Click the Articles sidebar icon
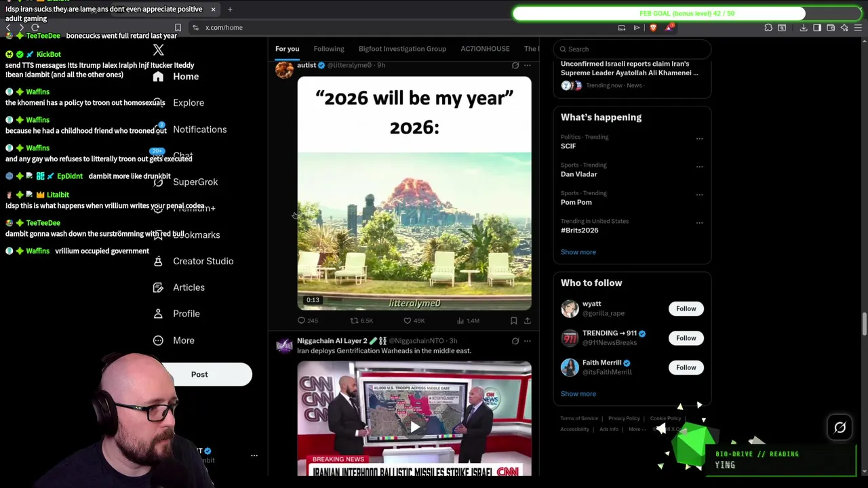 158,287
